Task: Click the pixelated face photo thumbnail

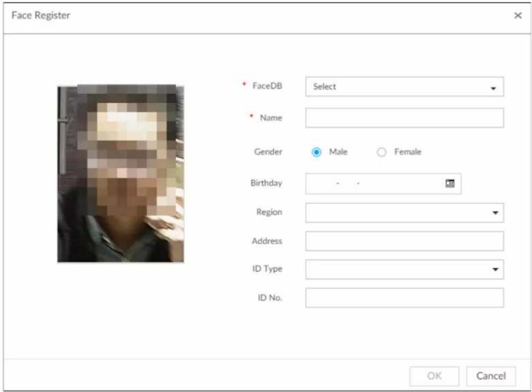Action: (x=121, y=174)
